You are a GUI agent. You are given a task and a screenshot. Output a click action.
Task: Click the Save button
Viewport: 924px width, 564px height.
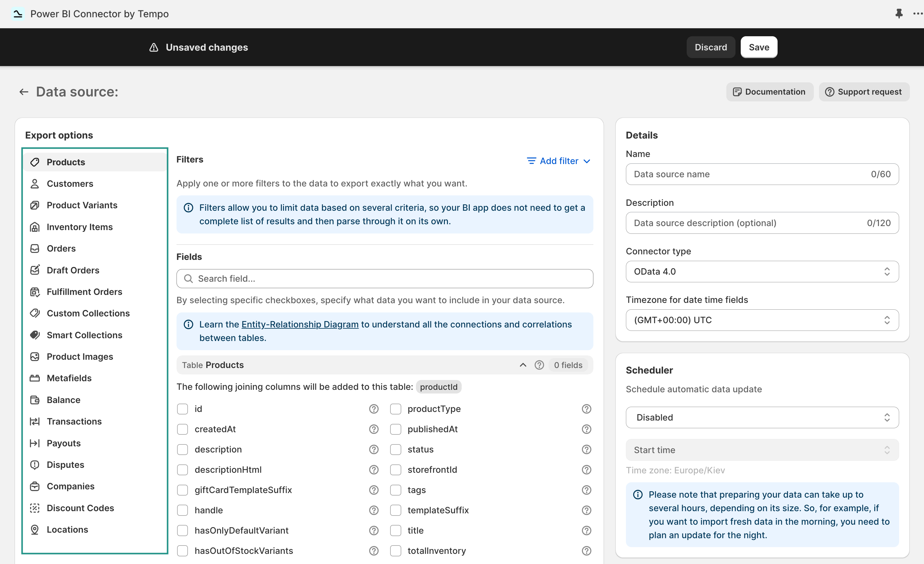click(759, 47)
